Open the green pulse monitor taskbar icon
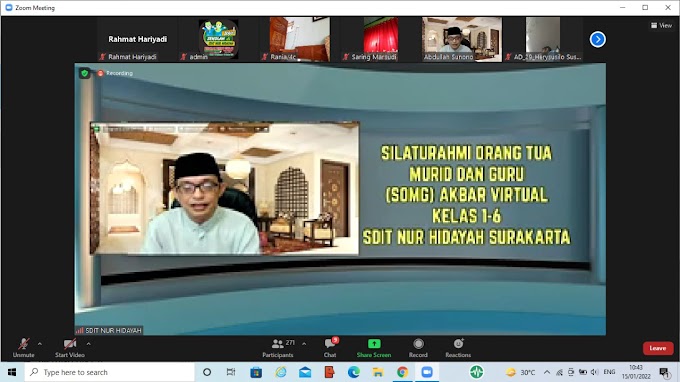 [476, 372]
